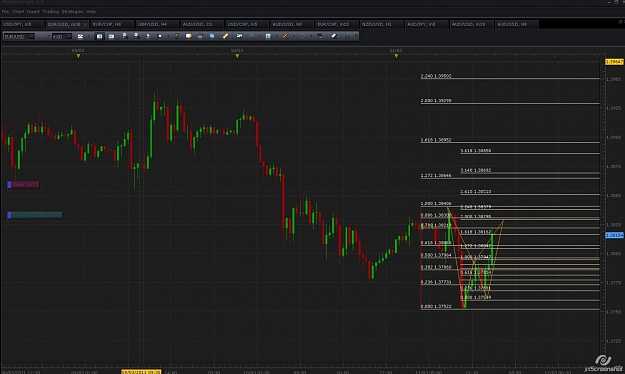Click the green chart picture icon

click(239, 36)
